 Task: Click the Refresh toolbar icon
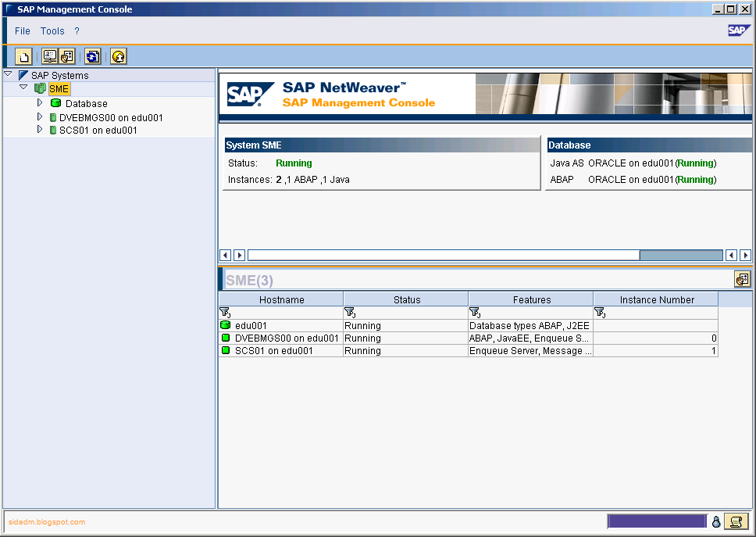click(93, 56)
